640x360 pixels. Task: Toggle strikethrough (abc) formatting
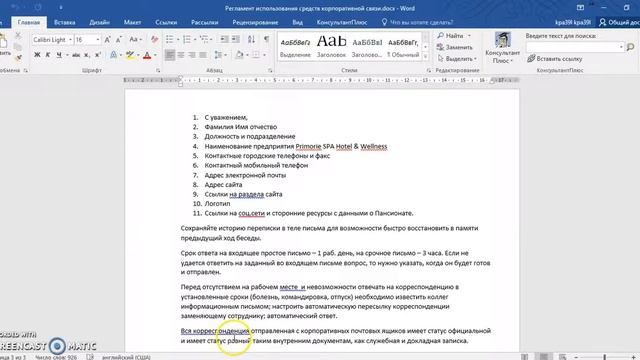(76, 55)
